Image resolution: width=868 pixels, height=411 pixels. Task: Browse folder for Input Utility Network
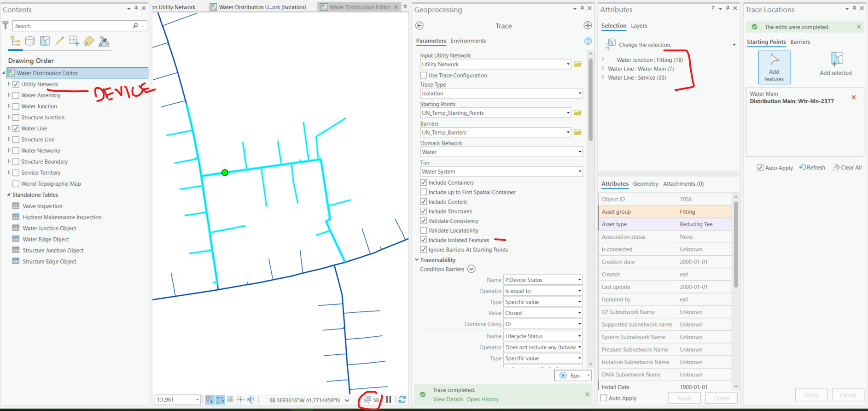[578, 64]
